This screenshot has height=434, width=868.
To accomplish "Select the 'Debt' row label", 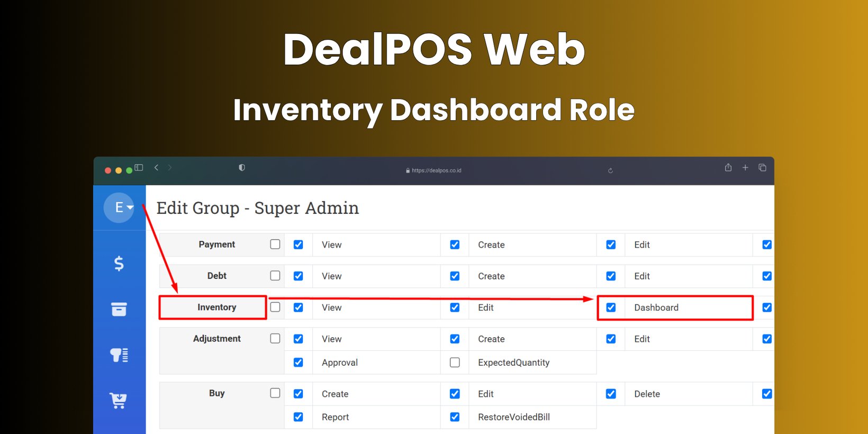I will pyautogui.click(x=217, y=276).
